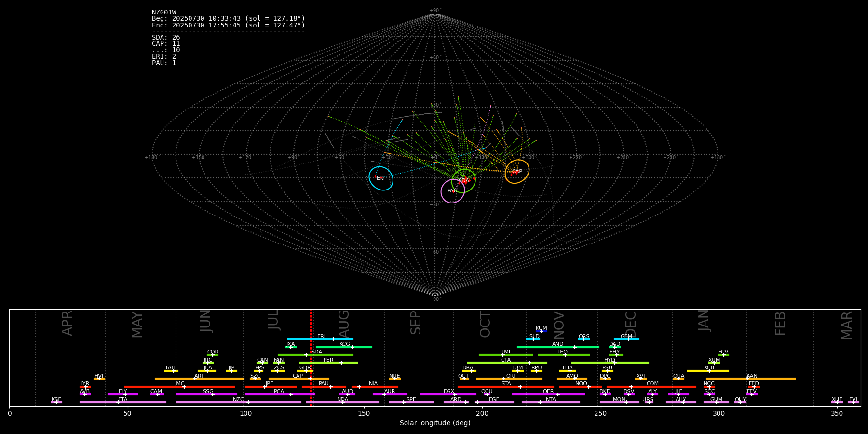This screenshot has height=434, width=868.
Task: Click the PER shower bar in the timeline
Action: 328,363
